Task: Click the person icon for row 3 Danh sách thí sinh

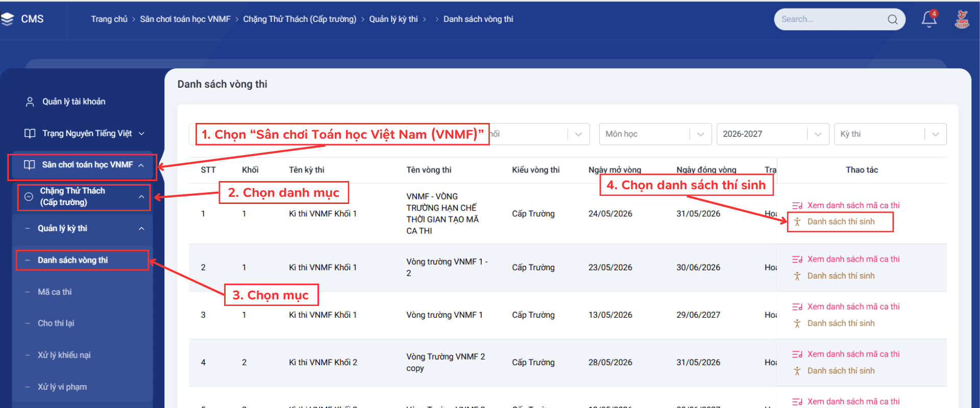Action: [797, 323]
